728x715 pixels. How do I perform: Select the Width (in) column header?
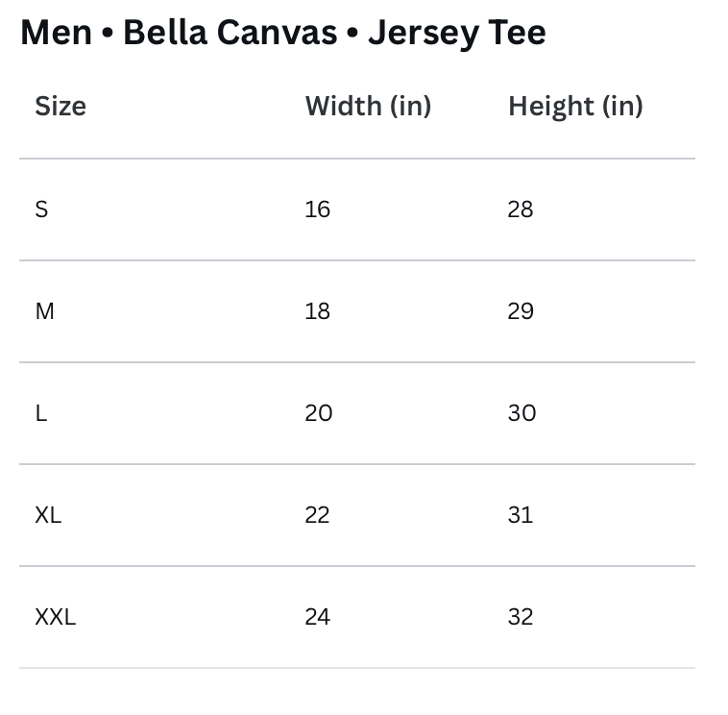(368, 106)
